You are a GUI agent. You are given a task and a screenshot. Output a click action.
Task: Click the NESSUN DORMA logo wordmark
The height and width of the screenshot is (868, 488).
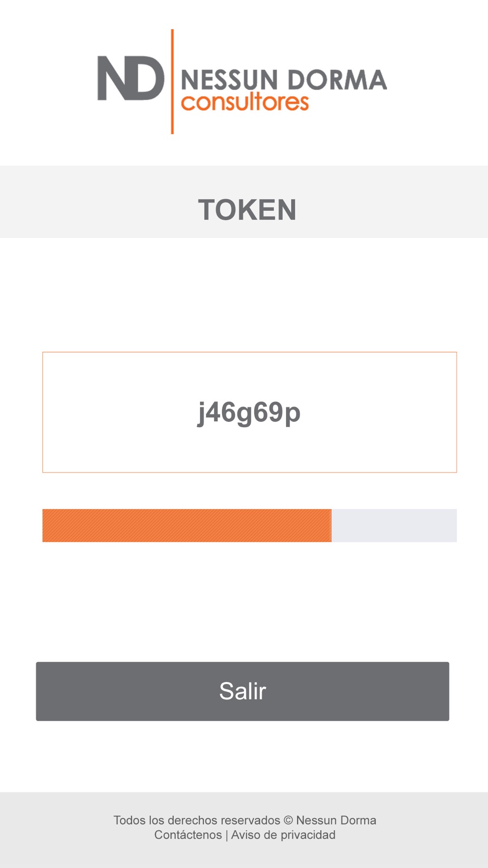click(284, 80)
